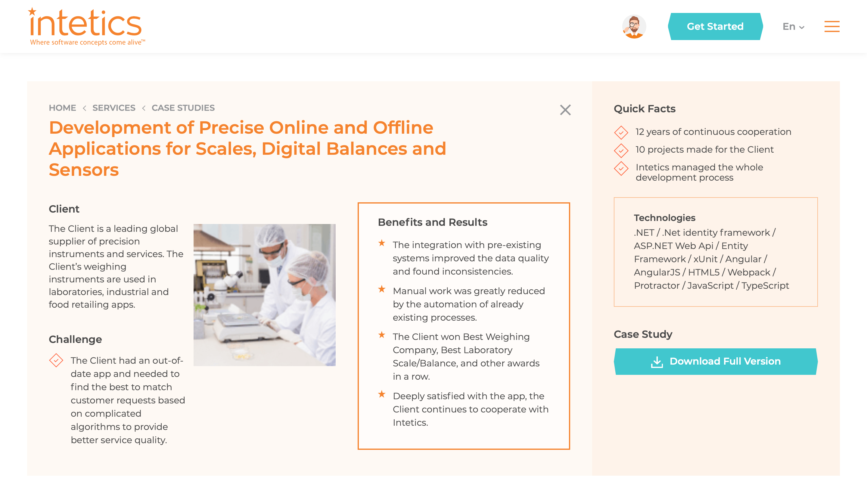Click the star icon next to awards benefit

pos(383,336)
